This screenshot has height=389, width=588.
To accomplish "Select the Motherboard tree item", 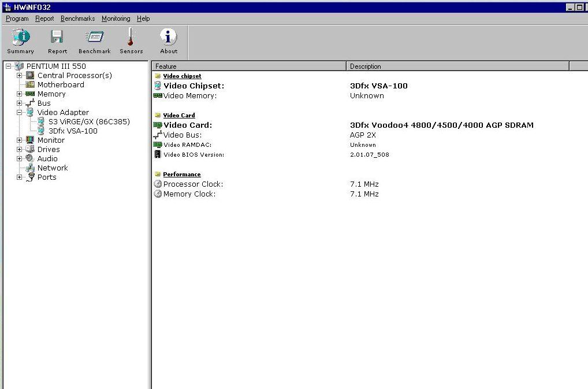I will [61, 85].
